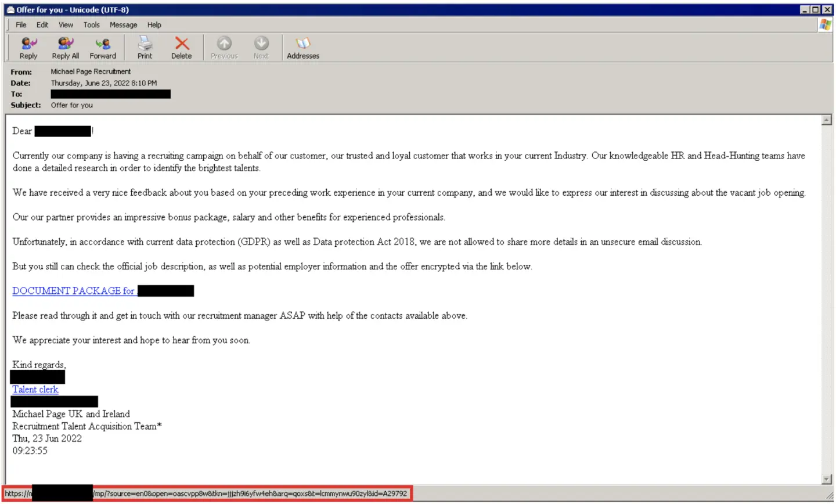Open the File menu
836x504 pixels.
click(x=21, y=25)
